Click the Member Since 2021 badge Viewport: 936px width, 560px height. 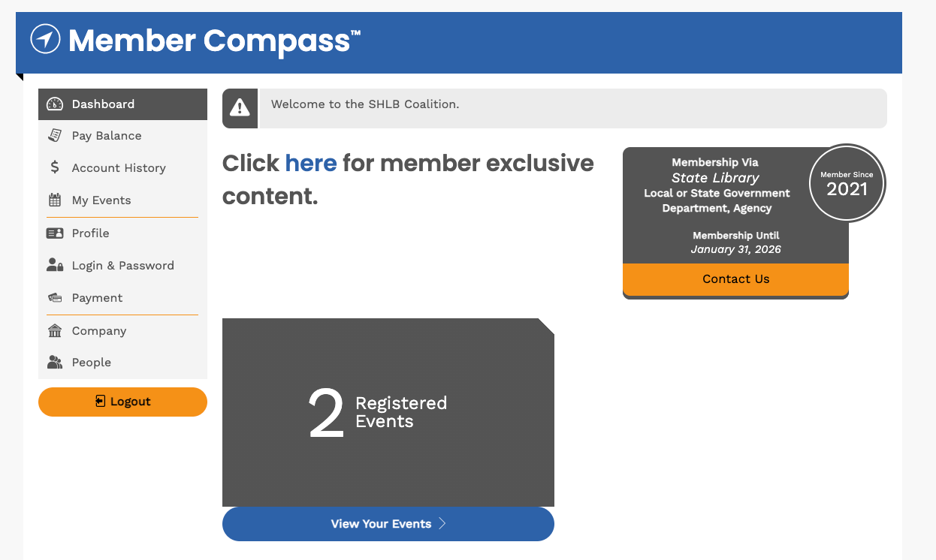[x=847, y=184]
